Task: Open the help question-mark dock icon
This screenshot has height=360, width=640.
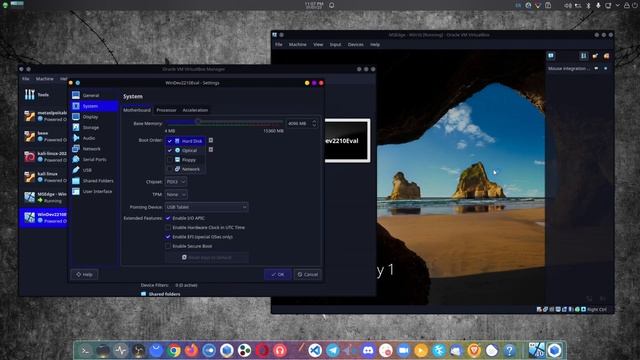Action: [509, 350]
